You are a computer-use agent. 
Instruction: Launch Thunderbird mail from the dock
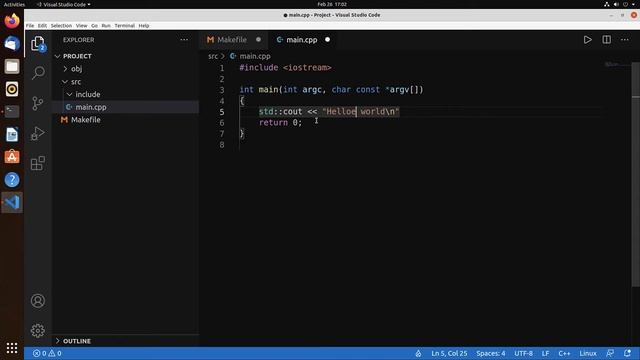(12, 43)
